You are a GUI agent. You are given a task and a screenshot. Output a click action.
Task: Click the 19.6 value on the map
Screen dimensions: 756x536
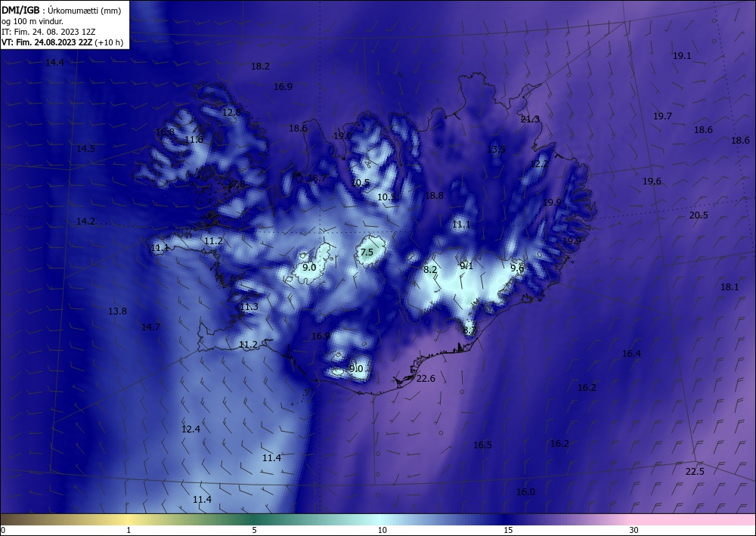[652, 181]
